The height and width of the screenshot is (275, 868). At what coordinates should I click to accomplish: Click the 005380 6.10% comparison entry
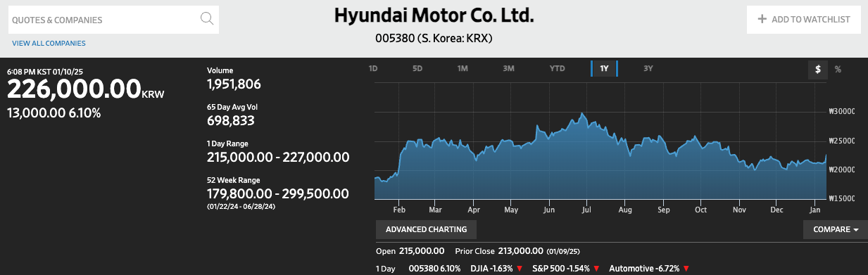434,269
